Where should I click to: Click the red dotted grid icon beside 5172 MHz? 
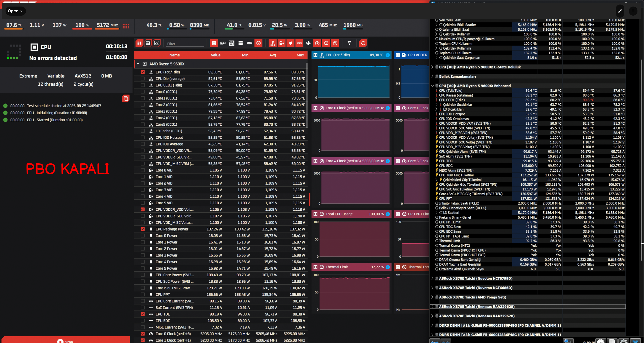click(126, 26)
